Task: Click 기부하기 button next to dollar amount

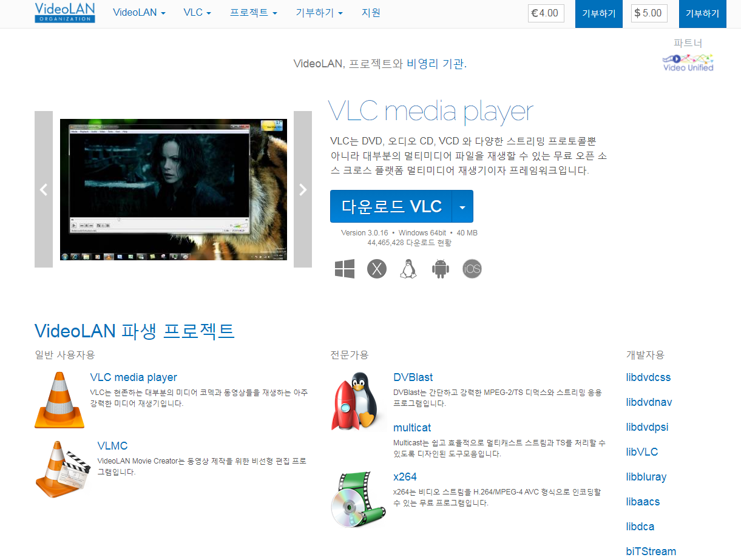Action: (x=702, y=13)
